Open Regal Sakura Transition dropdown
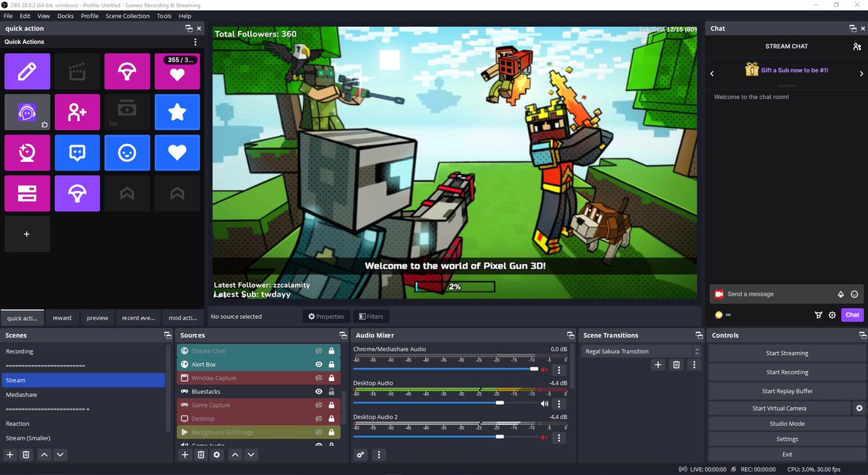This screenshot has height=475, width=868. [642, 351]
